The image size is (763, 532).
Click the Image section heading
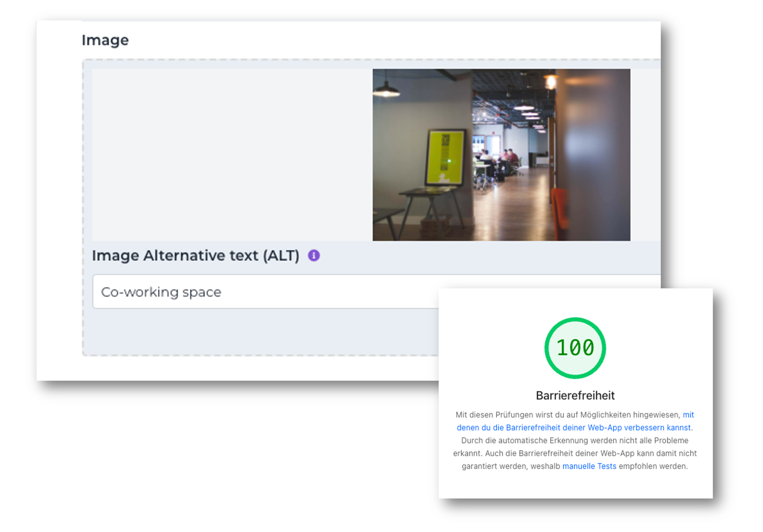[105, 40]
